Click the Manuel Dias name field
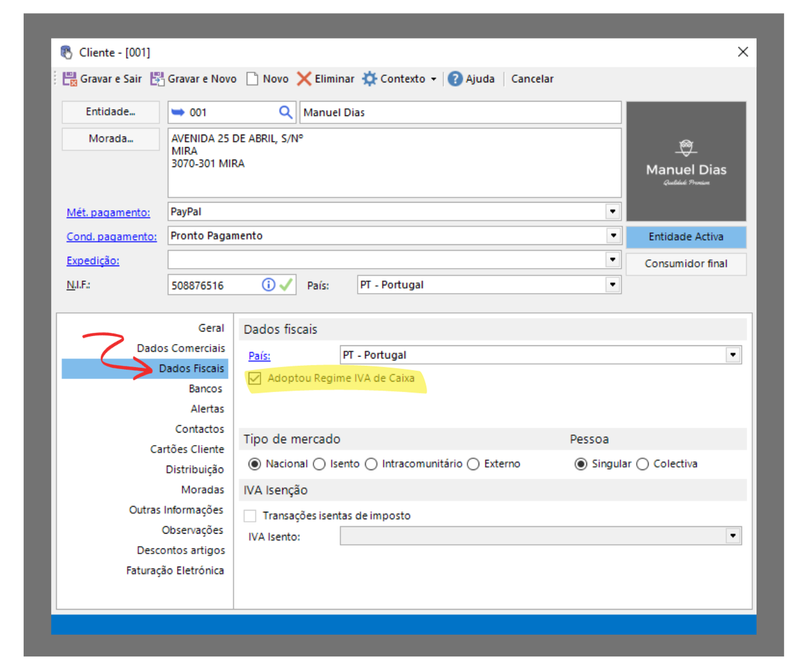 point(460,113)
